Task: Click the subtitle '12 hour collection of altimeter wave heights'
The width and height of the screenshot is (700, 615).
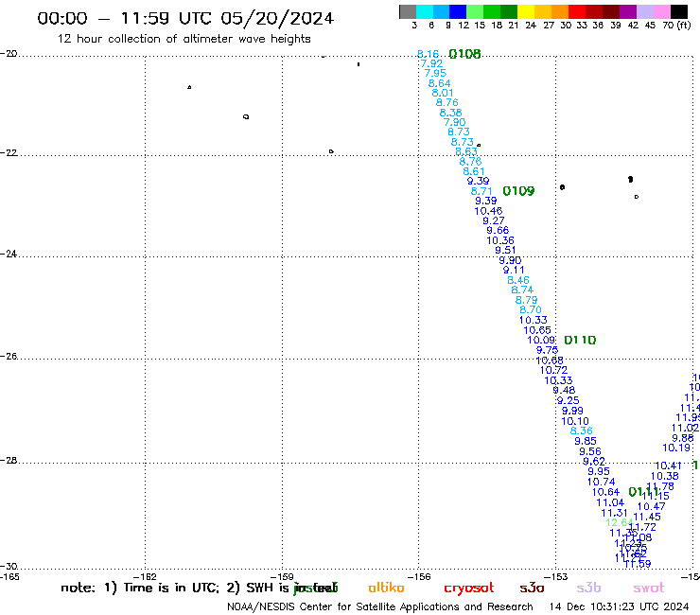Action: tap(184, 39)
